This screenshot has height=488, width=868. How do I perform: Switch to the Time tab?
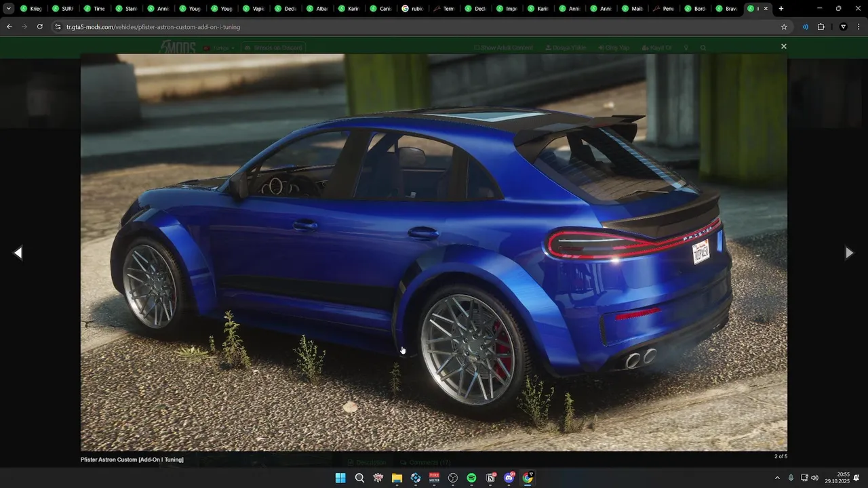point(94,9)
